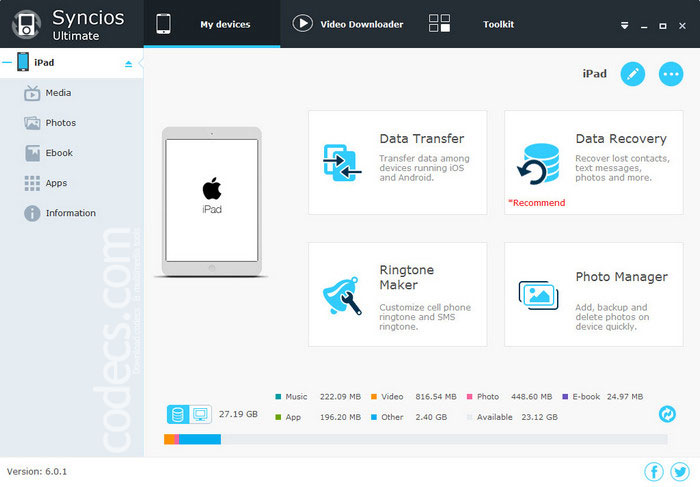The width and height of the screenshot is (700, 487).
Task: Edit the iPad device name with pencil icon
Action: (633, 74)
